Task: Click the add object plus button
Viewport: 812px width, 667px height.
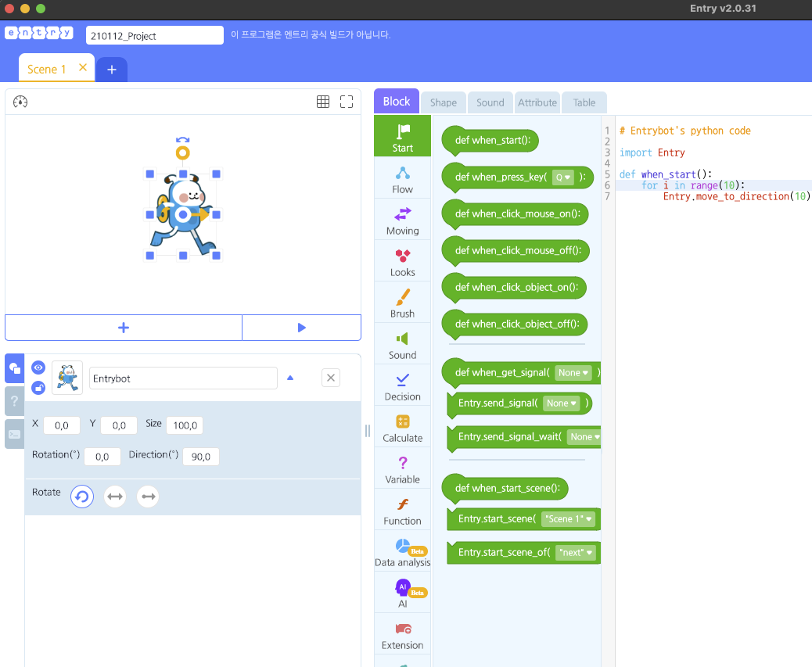Action: pos(124,328)
